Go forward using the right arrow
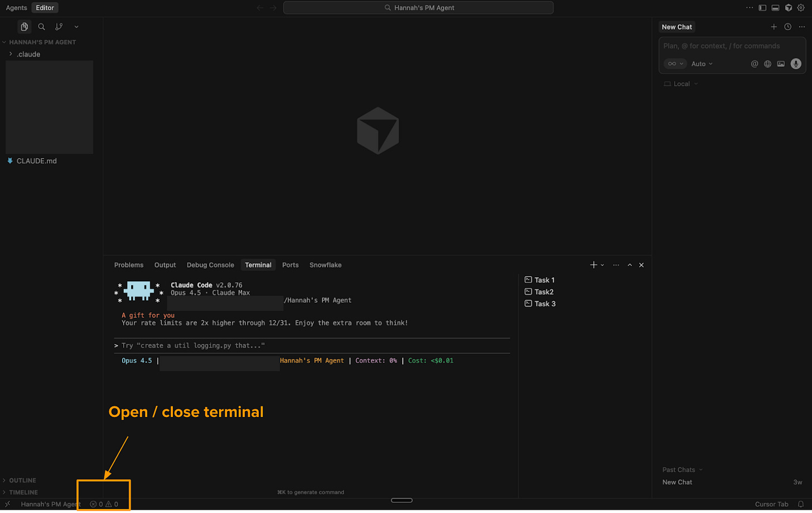Viewport: 812px width, 513px height. (273, 8)
